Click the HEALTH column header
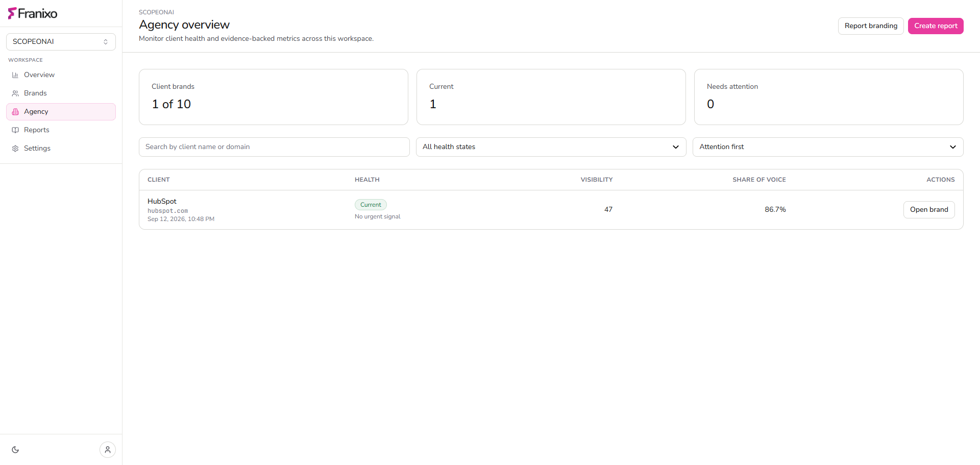The height and width of the screenshot is (465, 980). [367, 180]
